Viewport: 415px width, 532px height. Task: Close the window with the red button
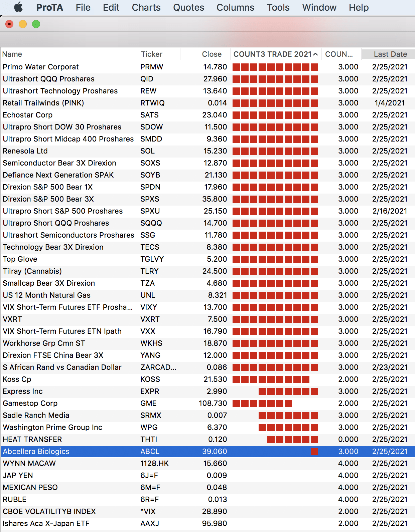[9, 24]
